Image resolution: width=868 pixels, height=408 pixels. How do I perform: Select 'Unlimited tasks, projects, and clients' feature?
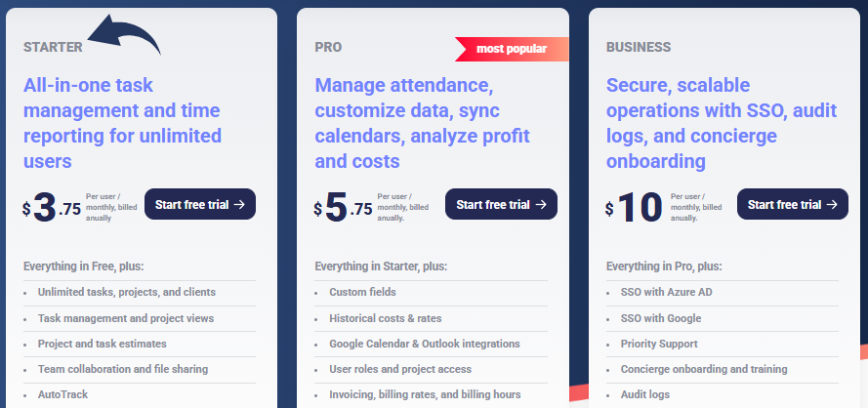pyautogui.click(x=127, y=292)
